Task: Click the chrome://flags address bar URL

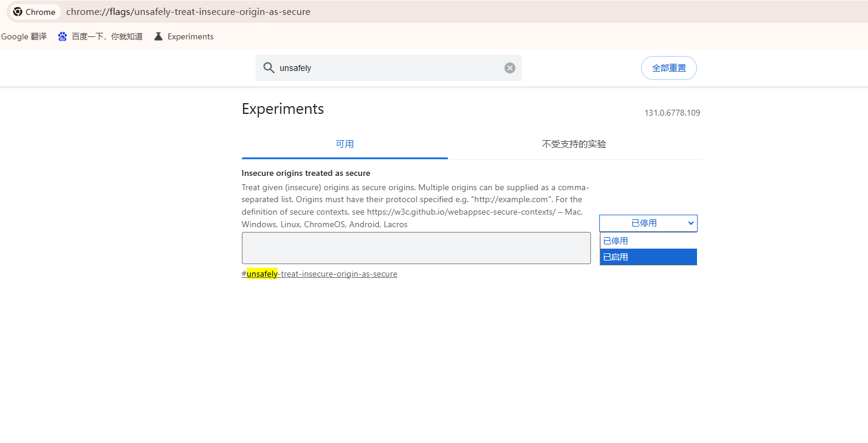Action: tap(188, 12)
